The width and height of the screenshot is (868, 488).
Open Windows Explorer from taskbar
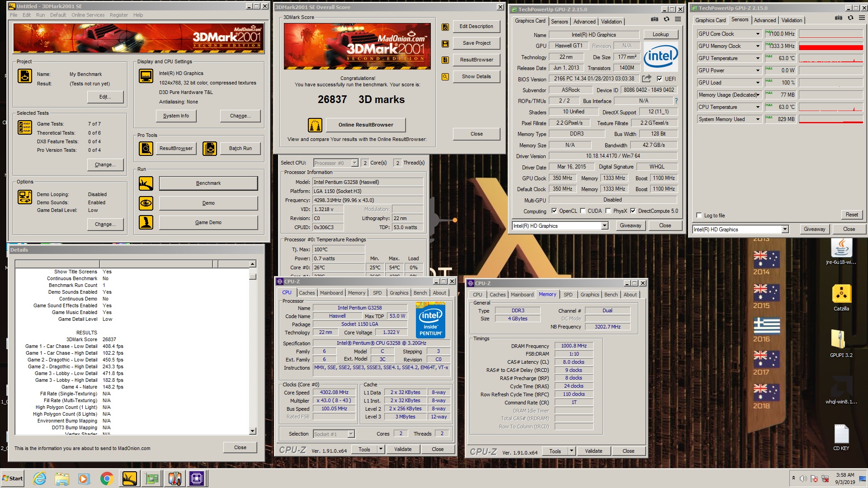click(62, 479)
